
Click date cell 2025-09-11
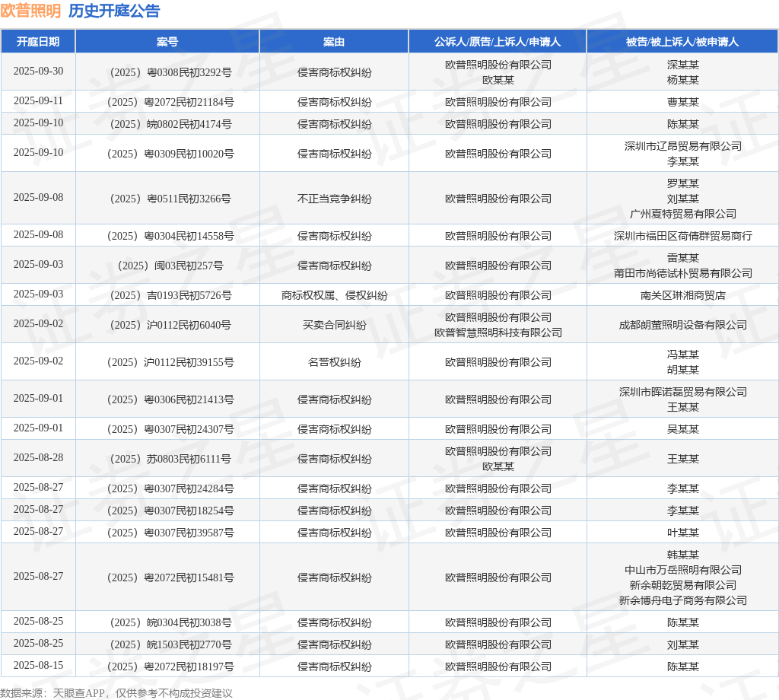point(38,101)
